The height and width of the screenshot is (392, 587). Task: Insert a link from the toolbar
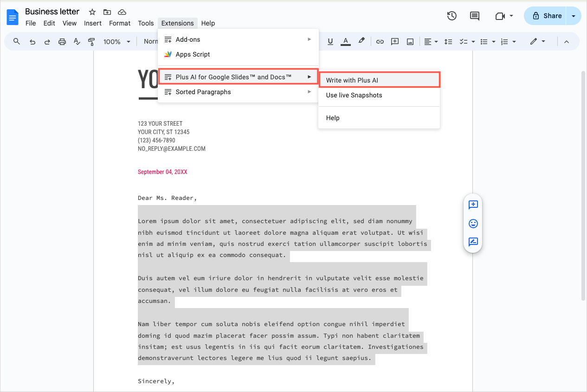click(x=380, y=42)
